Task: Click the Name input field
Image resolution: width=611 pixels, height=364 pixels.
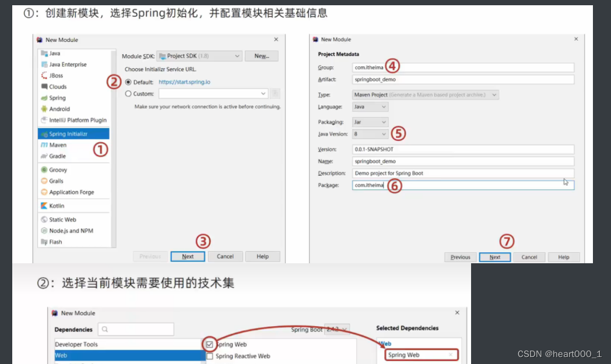Action: click(463, 161)
